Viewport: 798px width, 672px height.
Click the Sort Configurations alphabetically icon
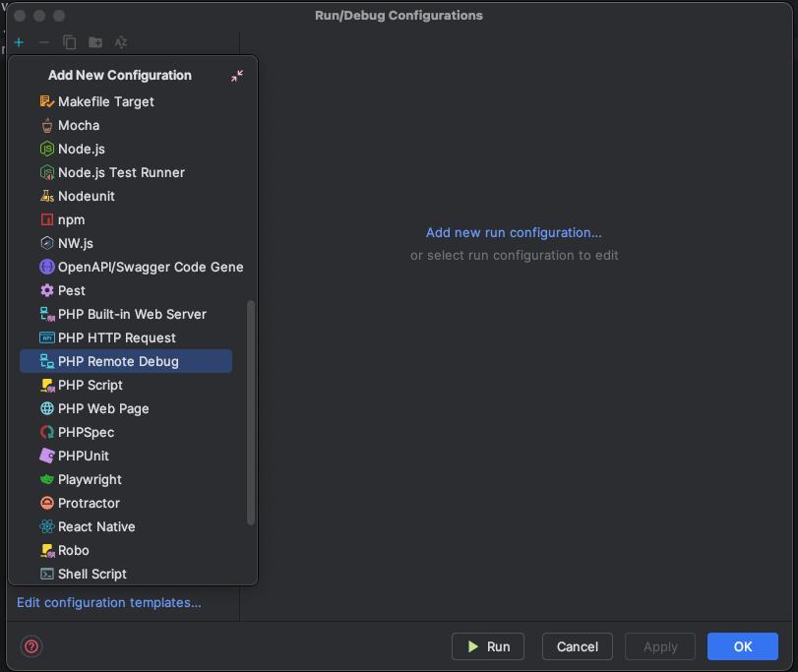(121, 42)
